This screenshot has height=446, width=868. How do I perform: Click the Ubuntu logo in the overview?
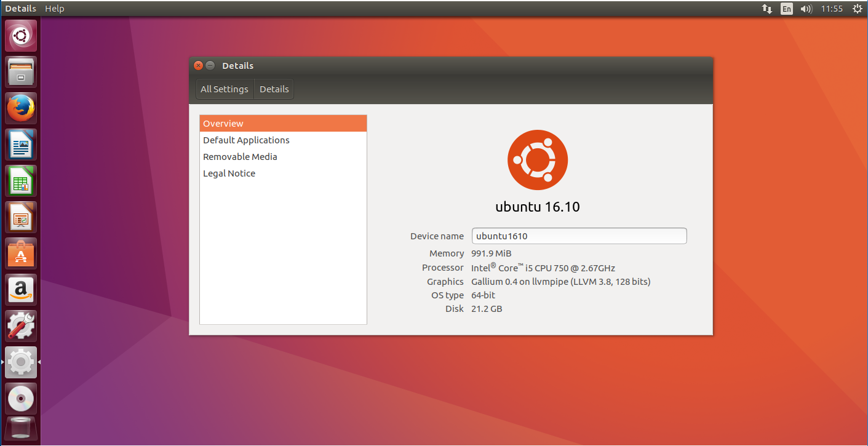[x=538, y=160]
